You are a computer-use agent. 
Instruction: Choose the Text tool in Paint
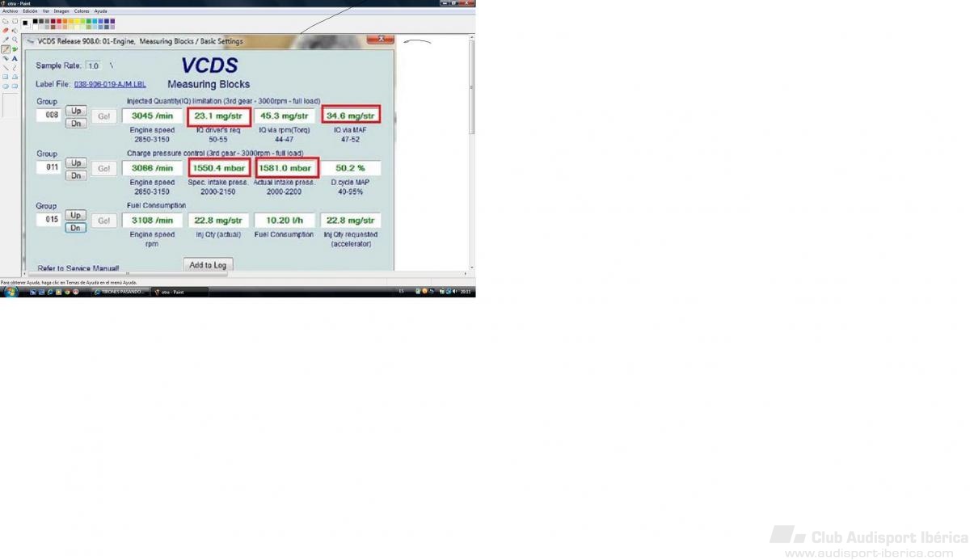(15, 58)
